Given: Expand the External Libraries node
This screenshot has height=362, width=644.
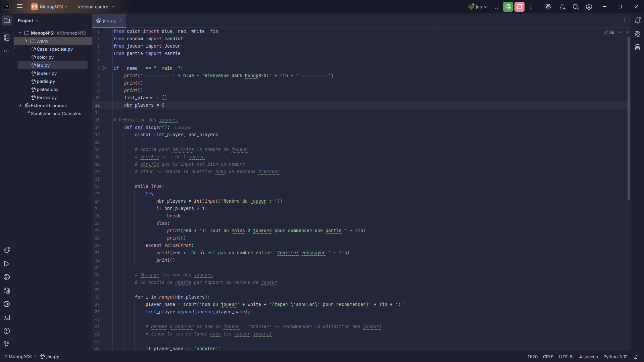Looking at the screenshot, I should point(20,105).
